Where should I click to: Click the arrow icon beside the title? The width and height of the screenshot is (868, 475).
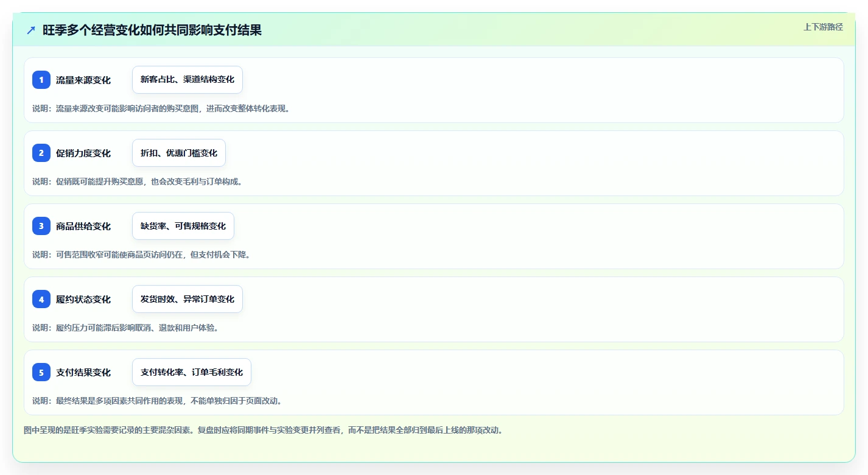pos(31,30)
